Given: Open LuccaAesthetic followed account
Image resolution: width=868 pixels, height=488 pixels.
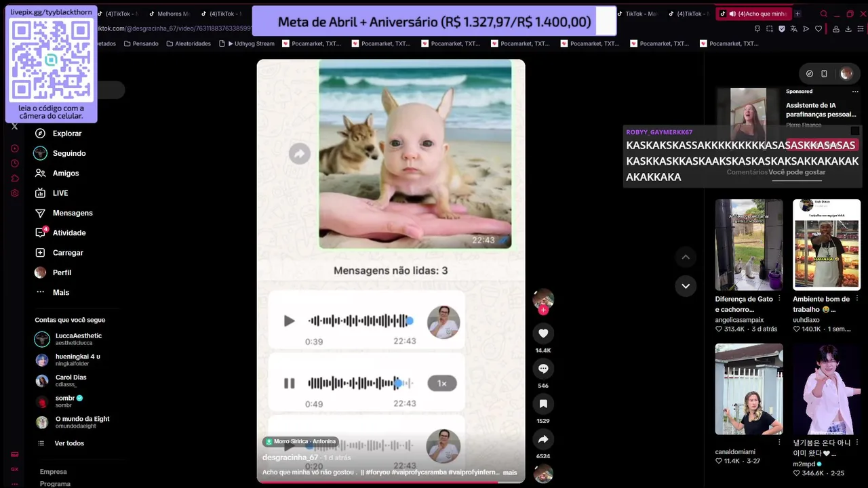Looking at the screenshot, I should [68, 339].
